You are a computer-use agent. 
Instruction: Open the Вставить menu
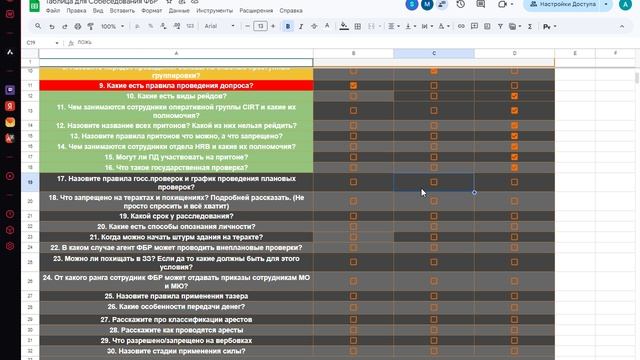coord(122,11)
